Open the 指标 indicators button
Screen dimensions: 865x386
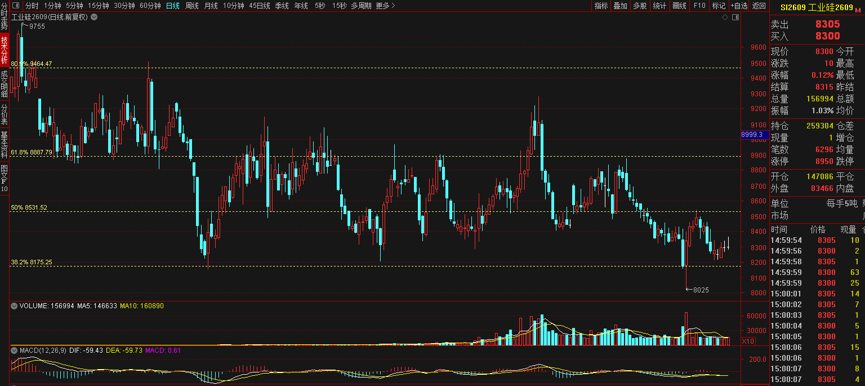click(x=601, y=6)
